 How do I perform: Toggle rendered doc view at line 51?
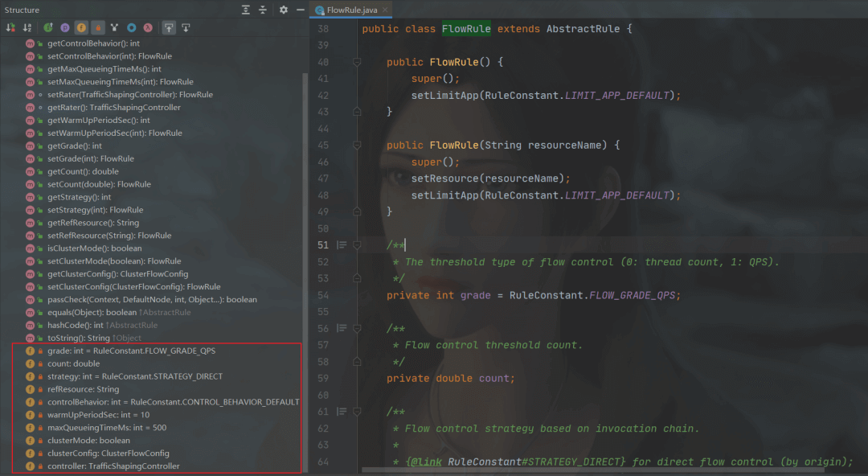pyautogui.click(x=342, y=245)
